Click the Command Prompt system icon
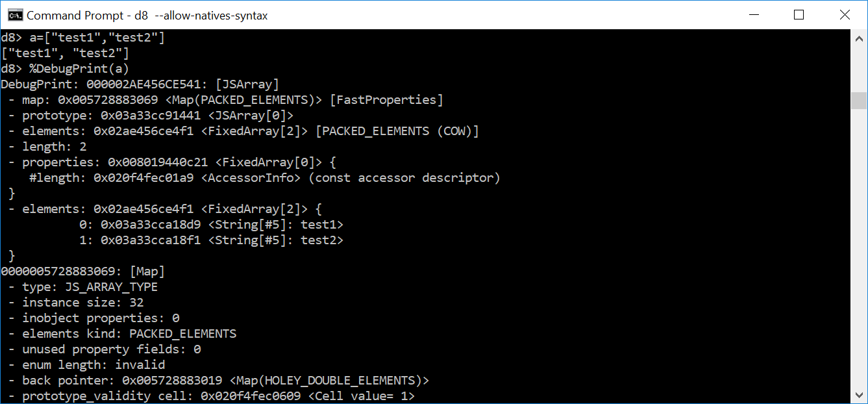868x404 pixels. [x=14, y=14]
